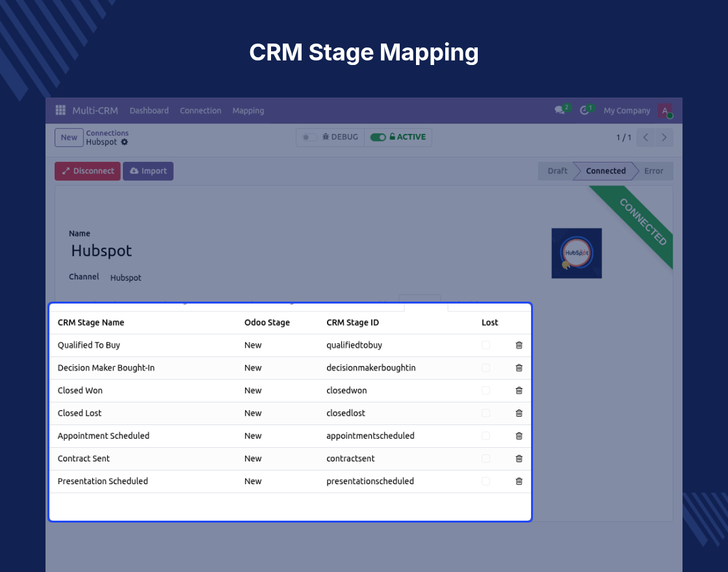Click the 'closedlost' stage ID cell

[346, 413]
